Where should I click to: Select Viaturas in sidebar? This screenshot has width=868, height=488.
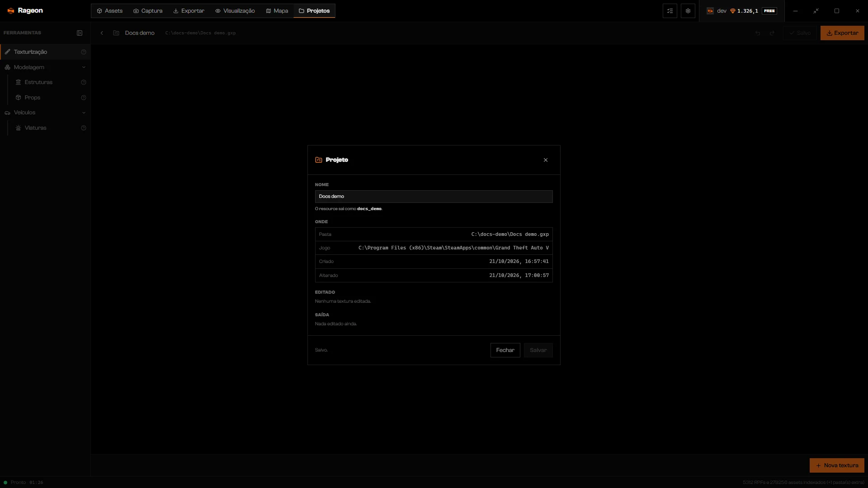coord(36,128)
